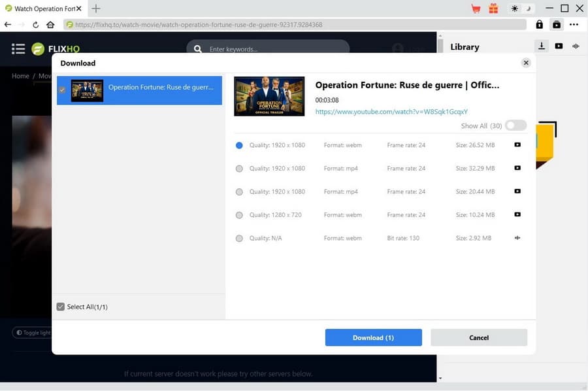Select audio-only webm bit rate 130 option

click(239, 239)
